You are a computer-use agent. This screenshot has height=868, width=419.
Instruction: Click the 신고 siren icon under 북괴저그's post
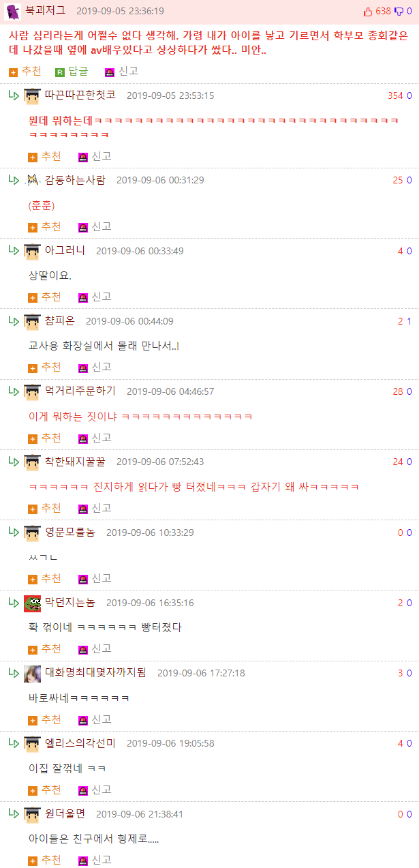point(110,72)
